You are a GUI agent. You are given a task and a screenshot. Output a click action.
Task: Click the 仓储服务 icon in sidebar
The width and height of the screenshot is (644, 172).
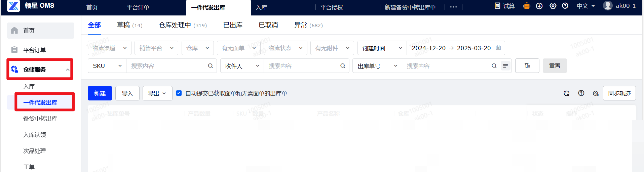click(x=14, y=69)
